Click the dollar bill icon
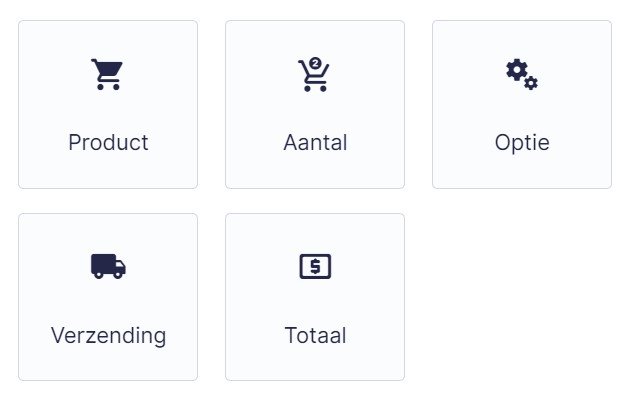The image size is (631, 397). coord(315,266)
